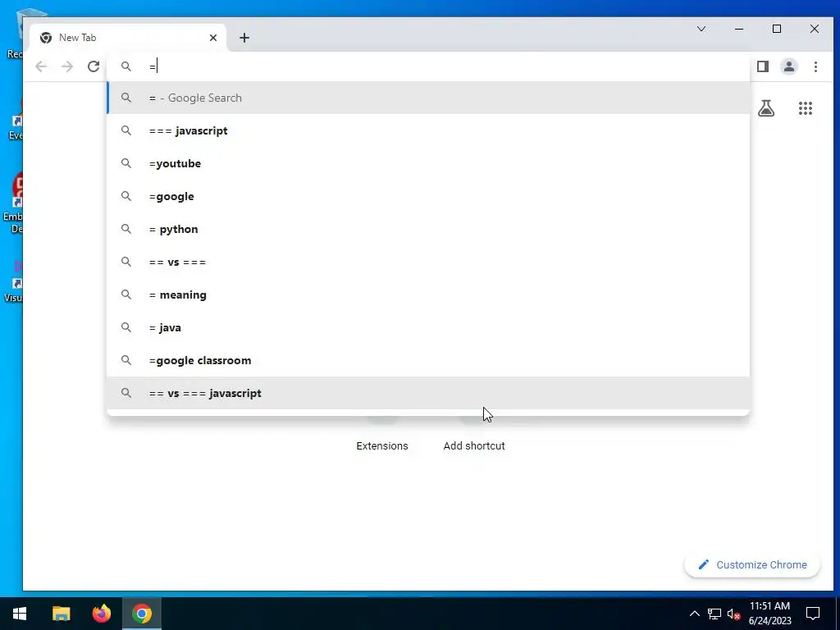Open the muted volume tray icon
The width and height of the screenshot is (840, 630).
pyautogui.click(x=733, y=614)
